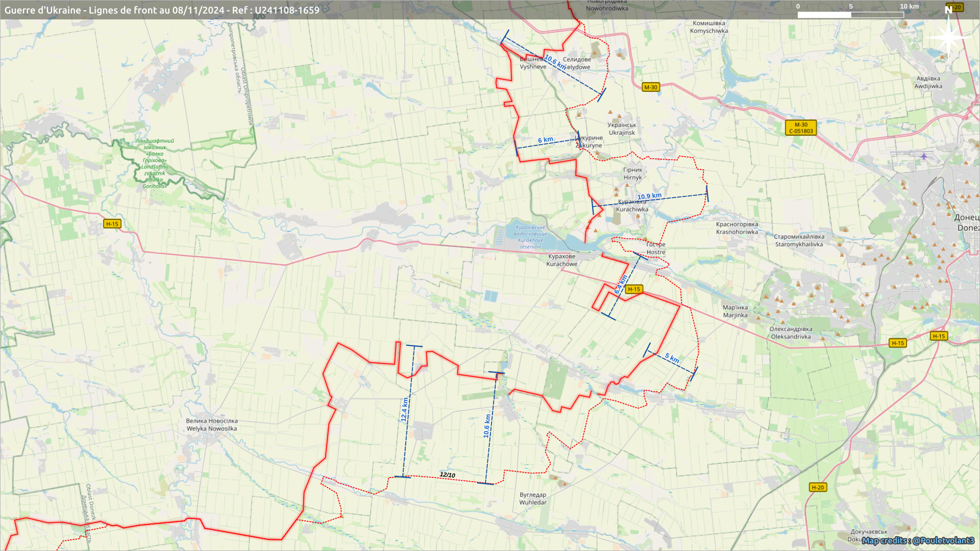
Task: Click the Velyka Novosilka town label
Action: tap(211, 424)
